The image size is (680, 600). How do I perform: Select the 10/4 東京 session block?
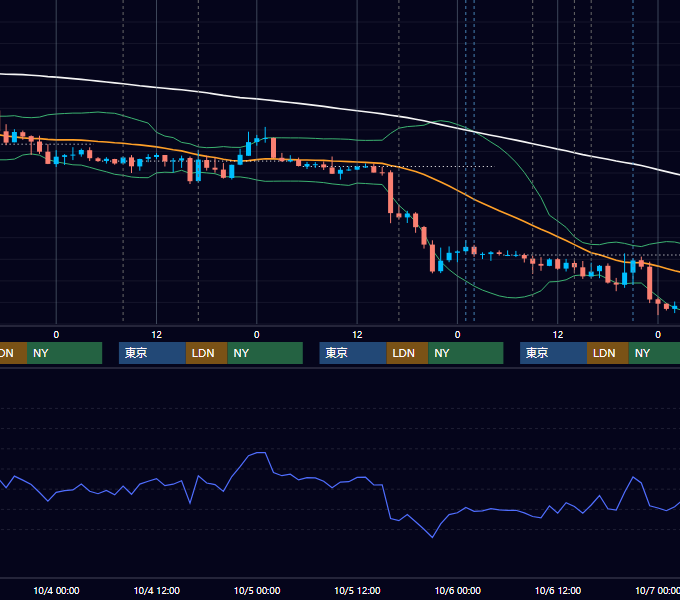pyautogui.click(x=152, y=353)
